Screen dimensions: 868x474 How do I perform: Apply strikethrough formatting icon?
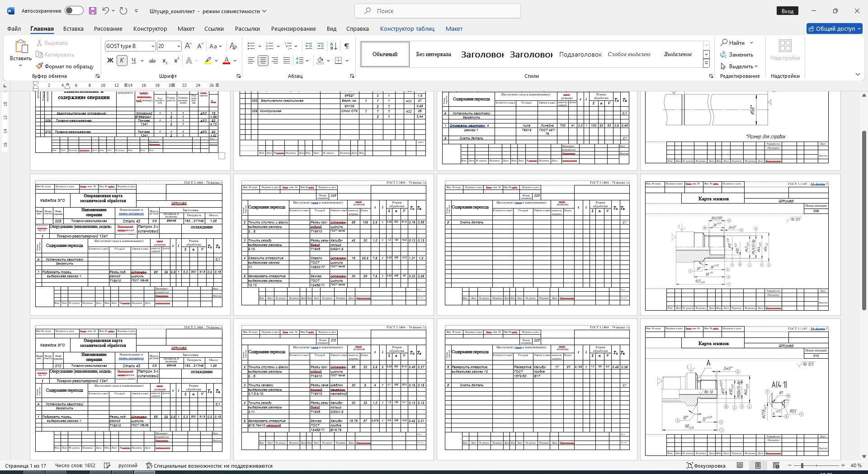pos(152,61)
